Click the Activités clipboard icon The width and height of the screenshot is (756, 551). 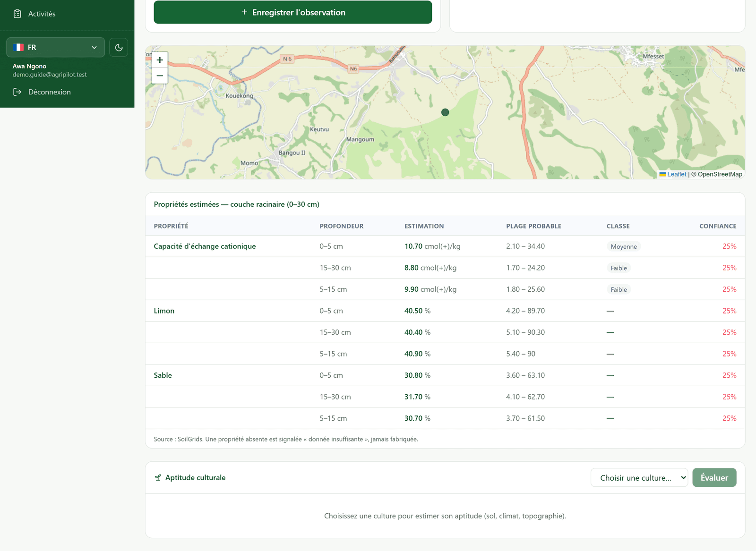click(x=17, y=14)
